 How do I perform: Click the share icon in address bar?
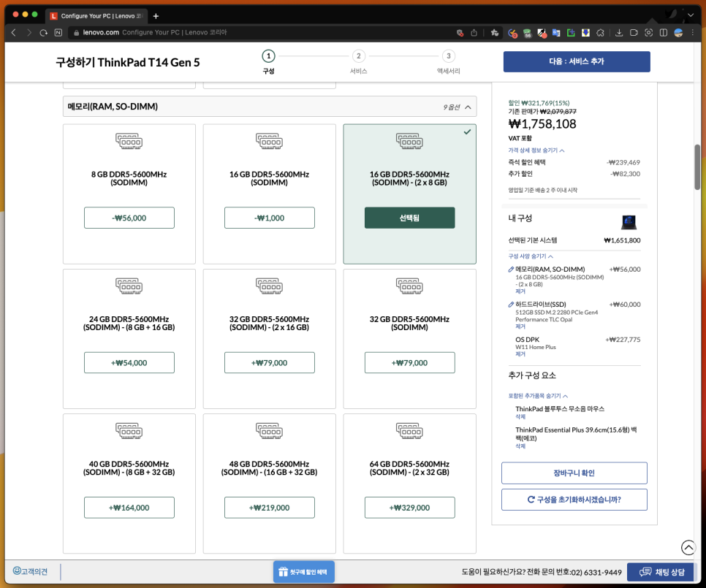click(x=474, y=32)
